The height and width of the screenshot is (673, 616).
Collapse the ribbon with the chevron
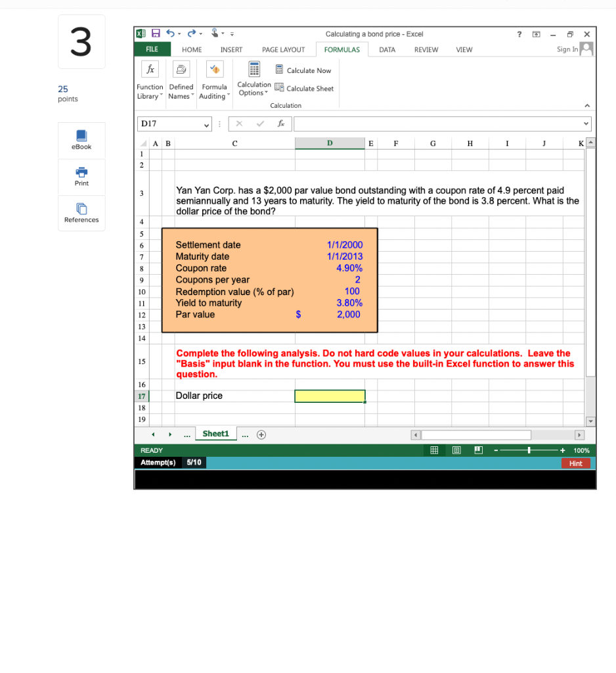[x=586, y=105]
